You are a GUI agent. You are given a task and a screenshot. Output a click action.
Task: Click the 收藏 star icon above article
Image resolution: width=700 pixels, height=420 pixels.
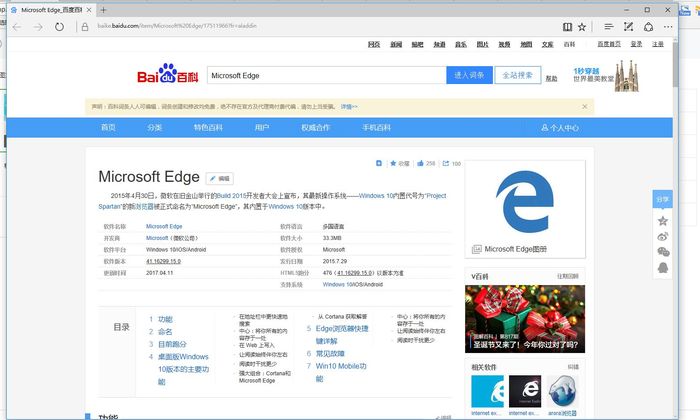[x=393, y=163]
